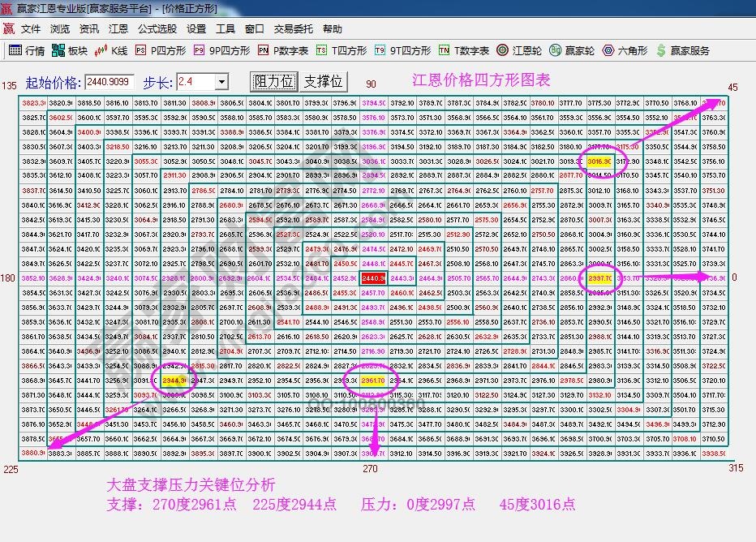The height and width of the screenshot is (542, 756).
Task: Click the 支撑位 button
Action: coord(323,80)
